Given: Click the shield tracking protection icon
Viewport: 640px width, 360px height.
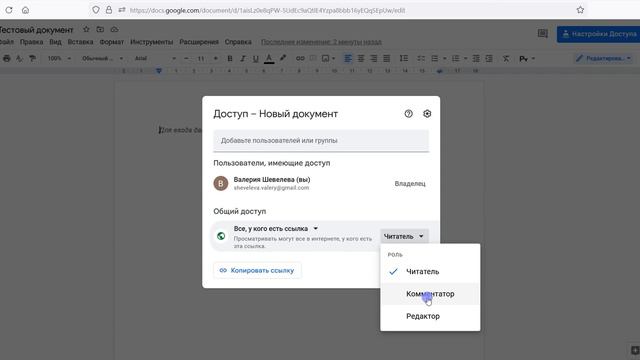Looking at the screenshot, I should (96, 10).
